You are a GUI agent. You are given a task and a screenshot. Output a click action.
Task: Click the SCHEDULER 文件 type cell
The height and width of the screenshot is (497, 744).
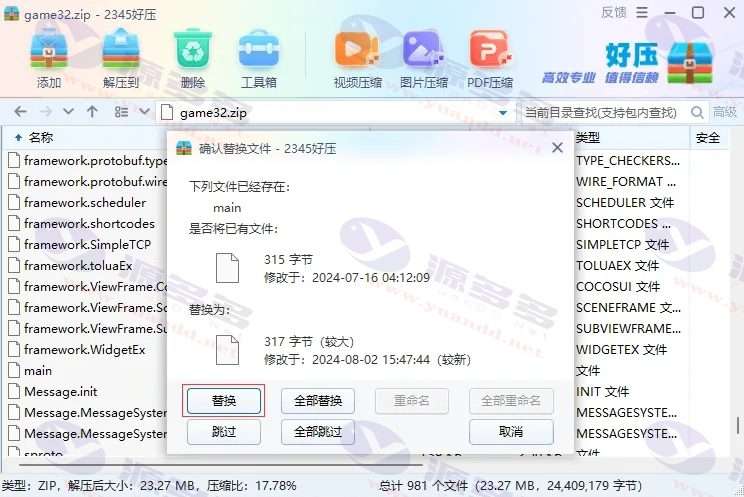pos(625,203)
